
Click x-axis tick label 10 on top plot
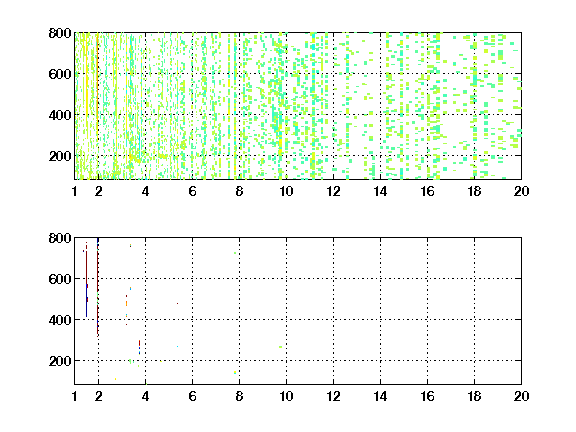click(286, 191)
